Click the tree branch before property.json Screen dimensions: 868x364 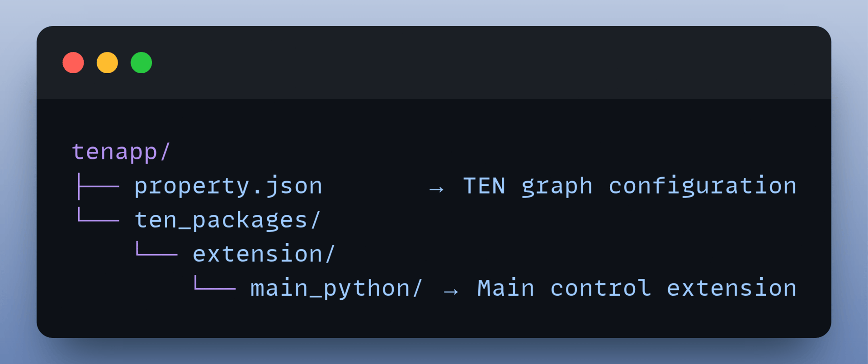tap(98, 186)
